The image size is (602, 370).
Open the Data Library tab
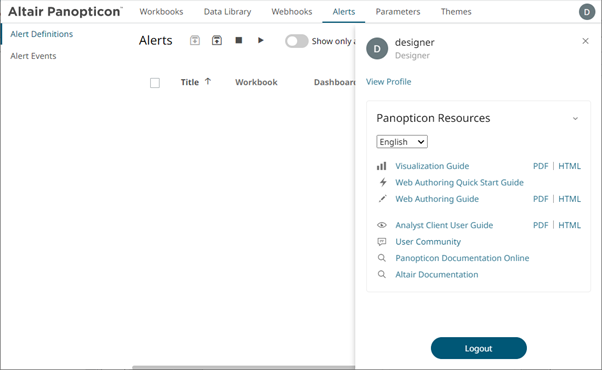click(227, 12)
